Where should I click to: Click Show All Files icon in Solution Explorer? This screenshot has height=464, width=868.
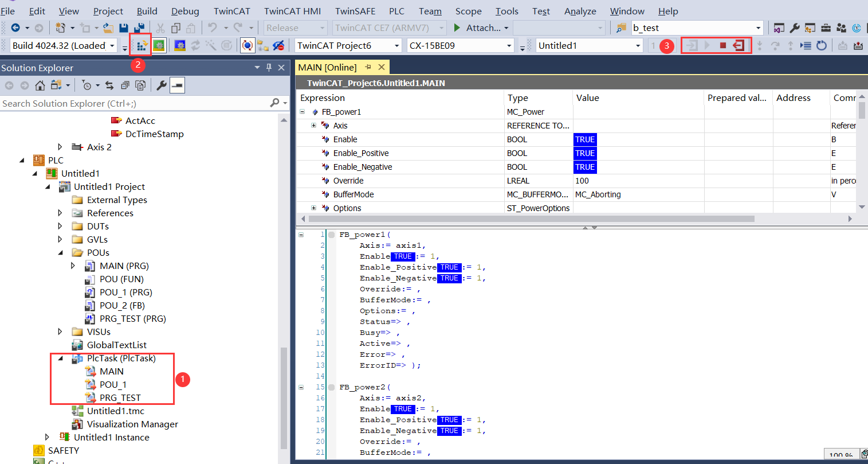click(140, 85)
